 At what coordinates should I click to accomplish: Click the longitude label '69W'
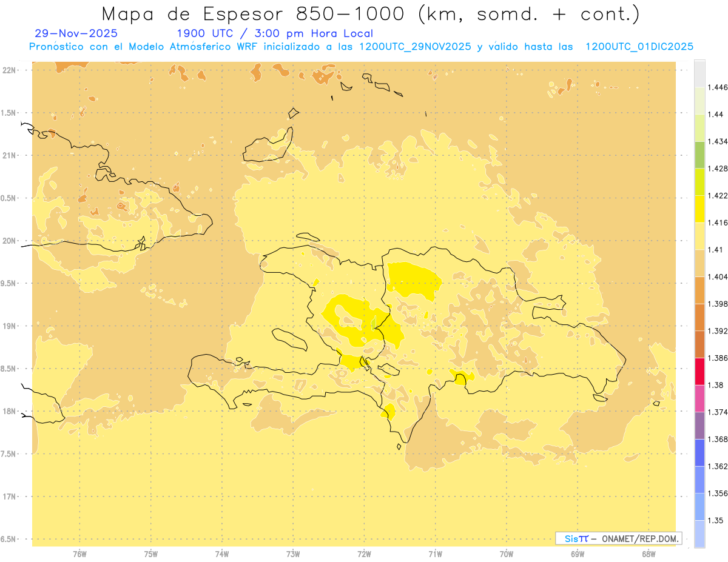coord(578,554)
